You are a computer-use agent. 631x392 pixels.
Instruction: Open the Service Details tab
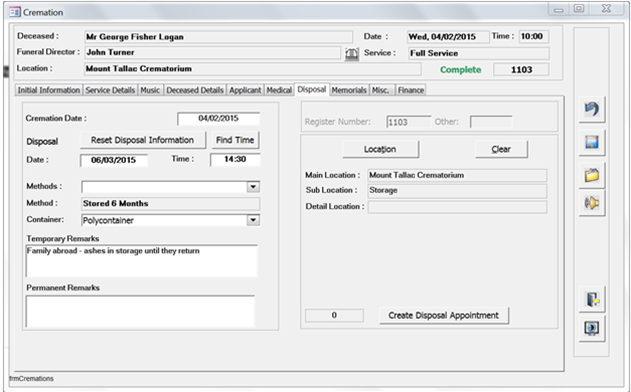[110, 90]
